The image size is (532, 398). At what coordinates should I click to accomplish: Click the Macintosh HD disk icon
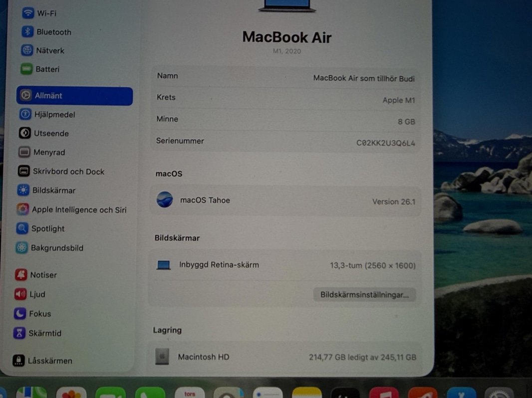pyautogui.click(x=162, y=357)
